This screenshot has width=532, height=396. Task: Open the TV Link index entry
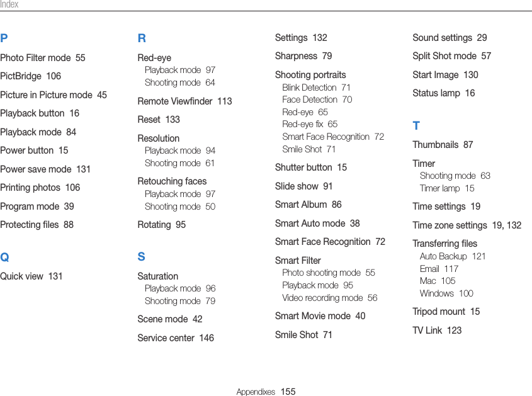coord(436,331)
